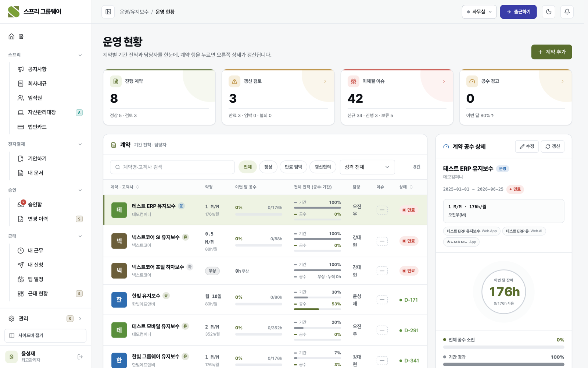Click the 기안하기 document icon
588x368 pixels.
click(x=21, y=159)
